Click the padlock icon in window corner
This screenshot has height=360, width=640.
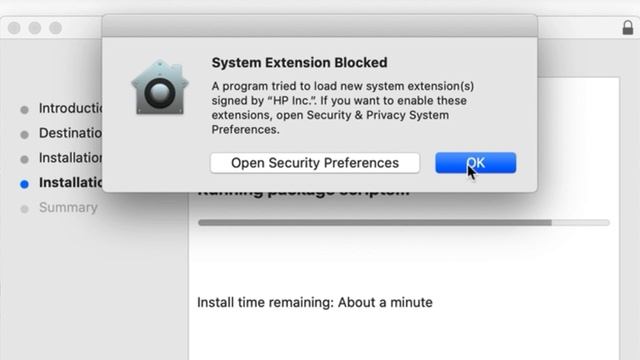click(x=627, y=28)
